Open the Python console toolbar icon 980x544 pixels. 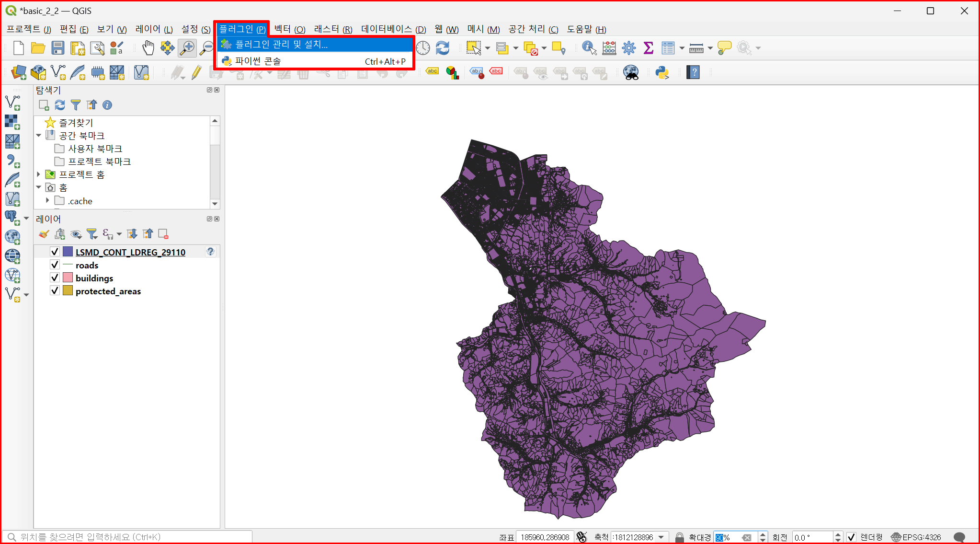click(x=662, y=72)
